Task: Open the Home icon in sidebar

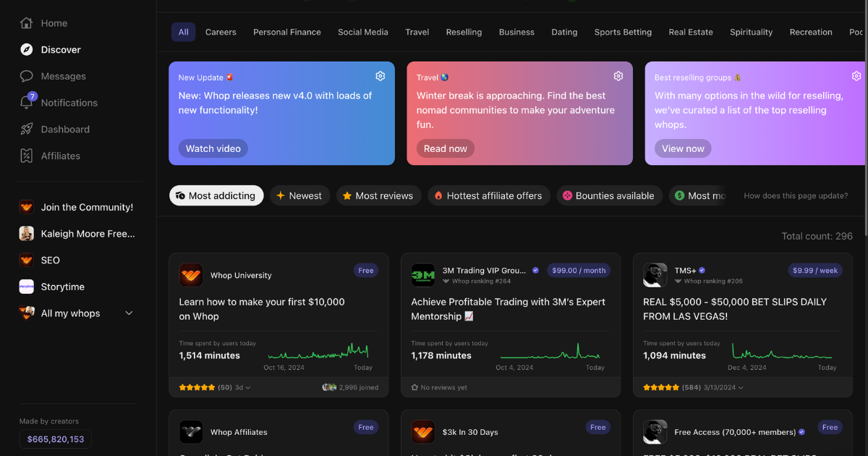Action: 27,23
